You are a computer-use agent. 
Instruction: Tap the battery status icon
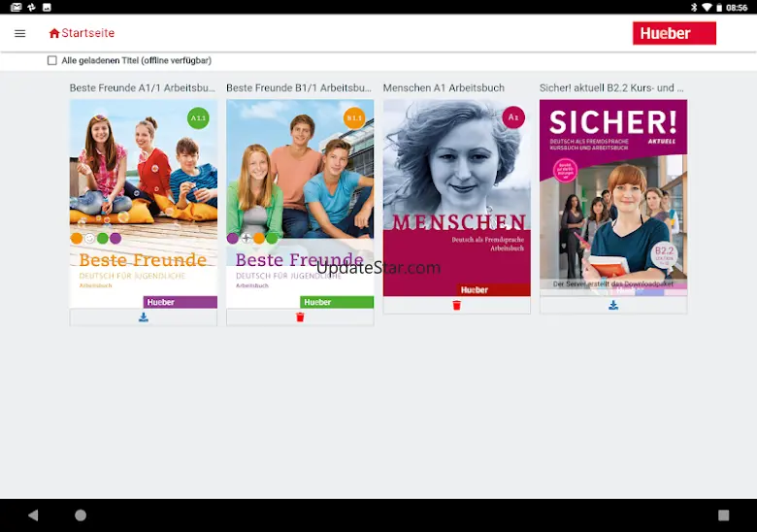pyautogui.click(x=719, y=7)
